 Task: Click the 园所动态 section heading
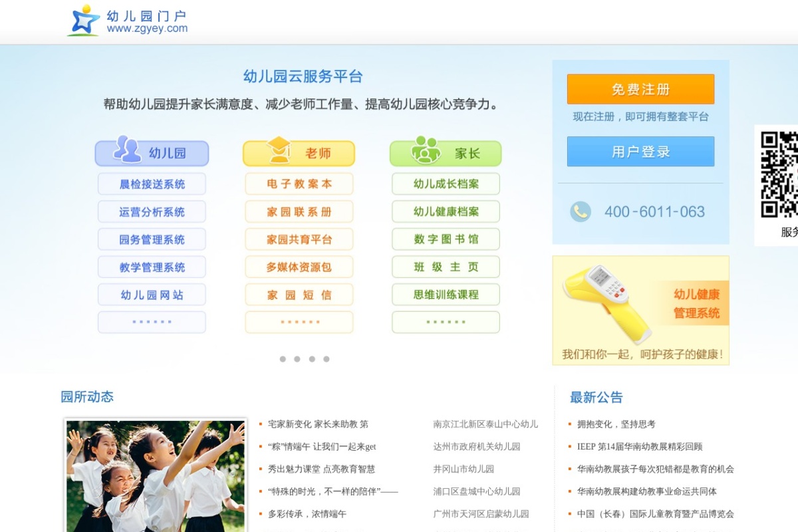click(x=87, y=397)
